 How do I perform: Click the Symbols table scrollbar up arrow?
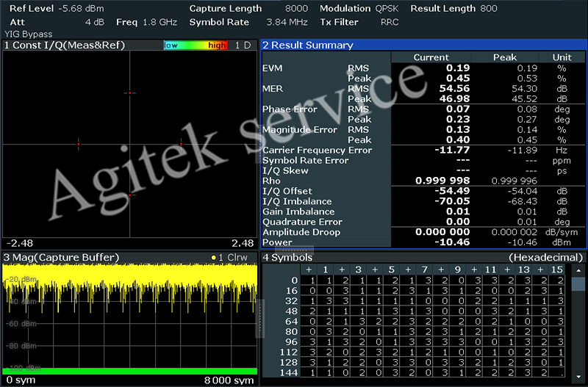578,270
